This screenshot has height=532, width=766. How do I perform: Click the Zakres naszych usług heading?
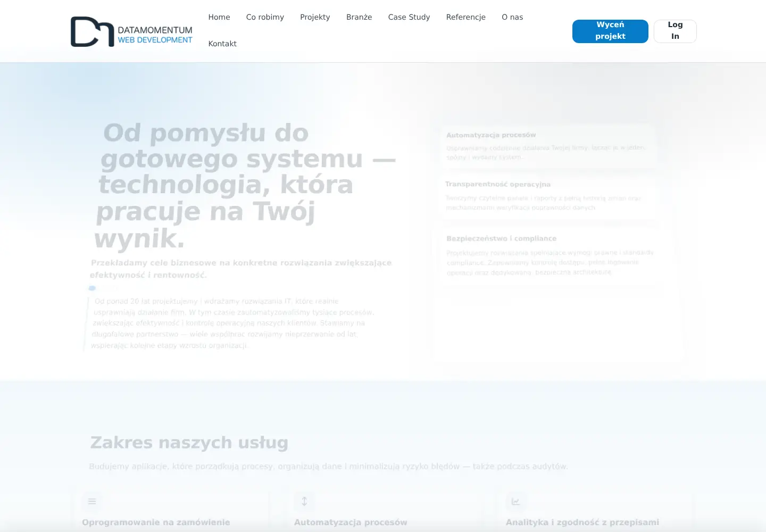coord(189,443)
